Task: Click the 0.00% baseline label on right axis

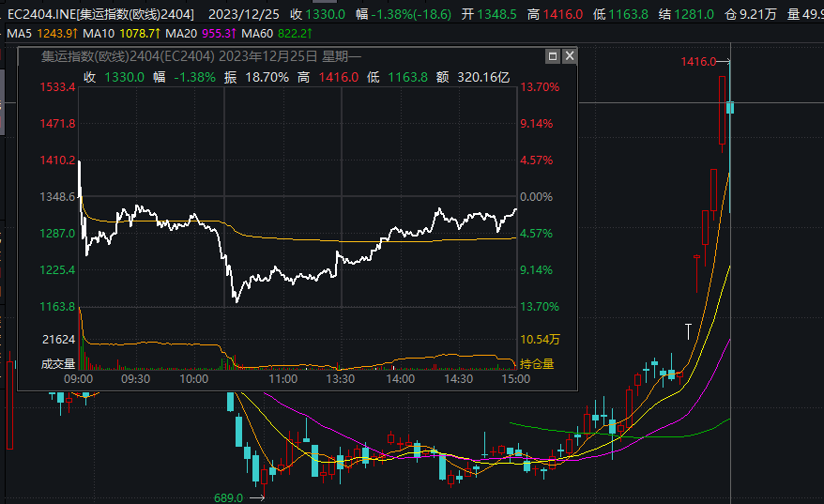Action: coord(539,197)
